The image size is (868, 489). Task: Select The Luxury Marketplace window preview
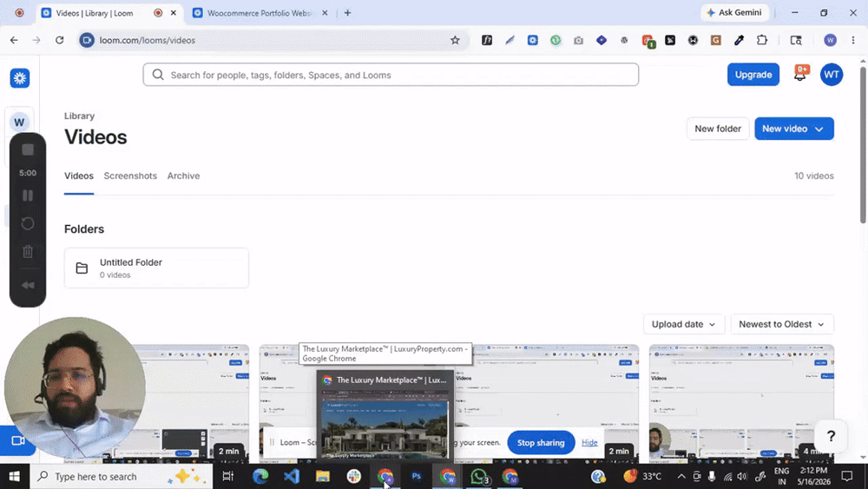(385, 415)
